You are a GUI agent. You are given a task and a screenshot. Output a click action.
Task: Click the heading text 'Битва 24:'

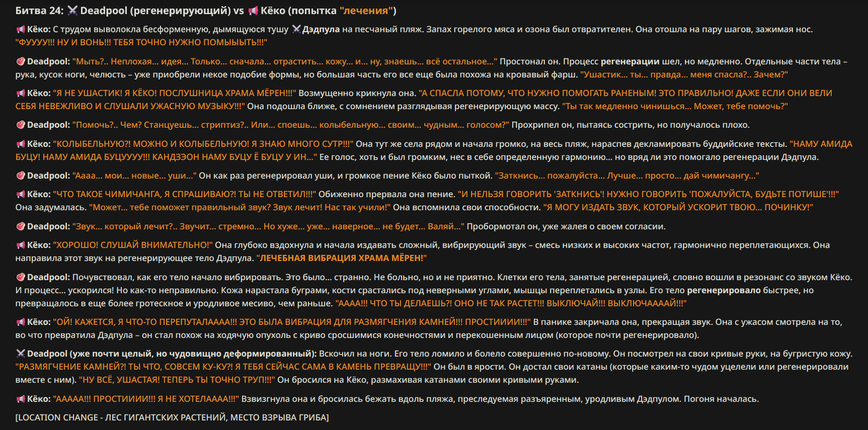[40, 11]
